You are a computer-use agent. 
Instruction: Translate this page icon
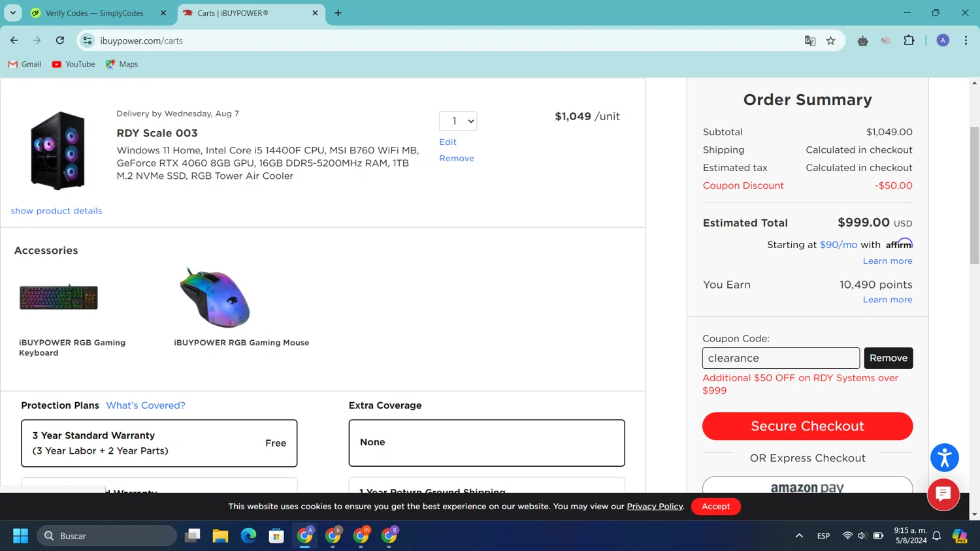[810, 40]
